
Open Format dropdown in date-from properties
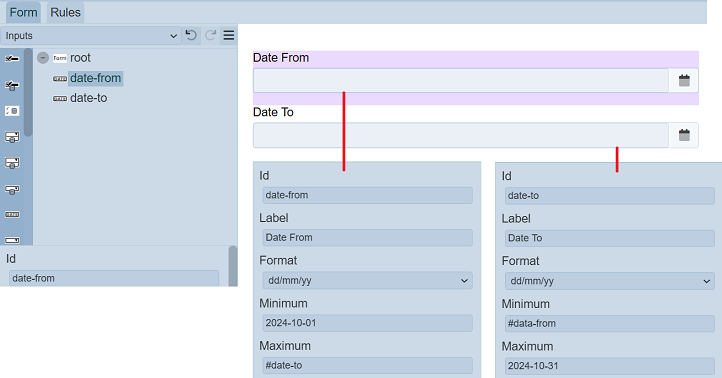tap(367, 280)
